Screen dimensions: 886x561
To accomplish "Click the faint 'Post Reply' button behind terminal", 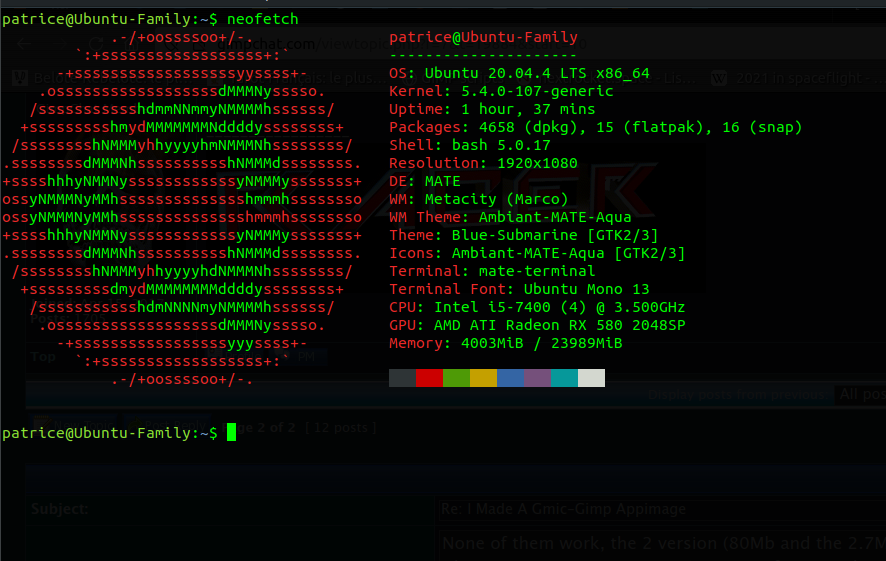I will 168,424.
